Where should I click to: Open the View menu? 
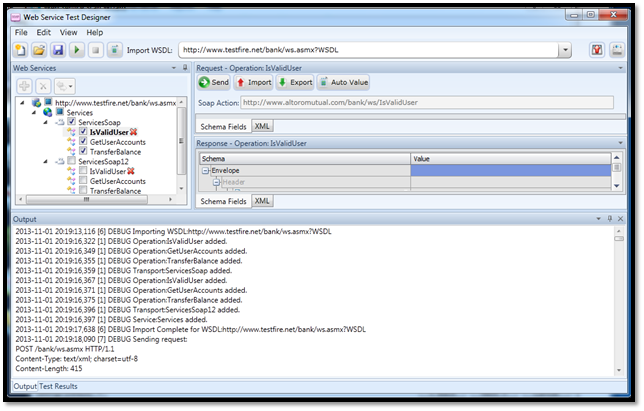(68, 32)
